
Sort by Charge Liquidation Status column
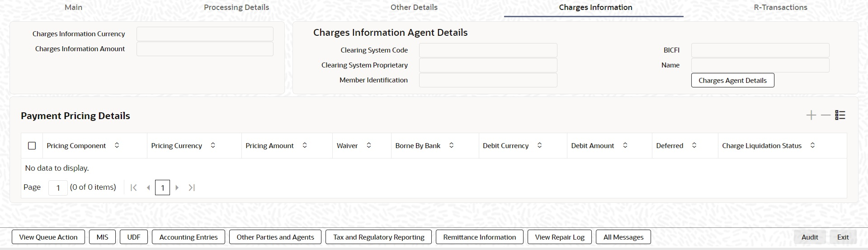tap(812, 145)
